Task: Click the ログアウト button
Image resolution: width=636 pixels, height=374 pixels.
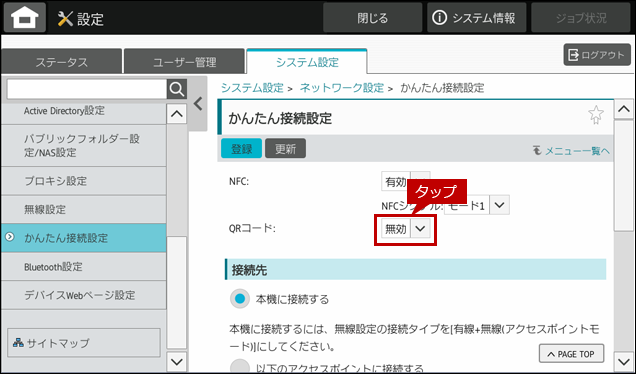Action: [597, 55]
